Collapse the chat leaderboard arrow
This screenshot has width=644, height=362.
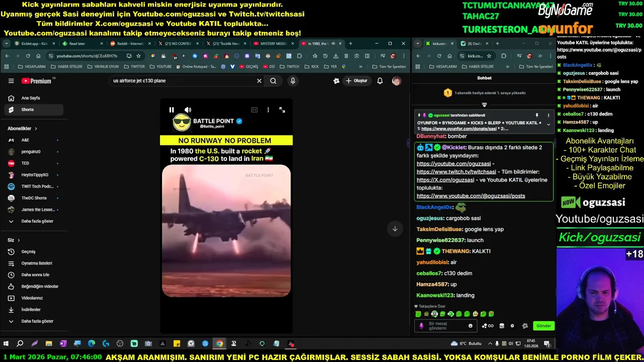pos(484,105)
